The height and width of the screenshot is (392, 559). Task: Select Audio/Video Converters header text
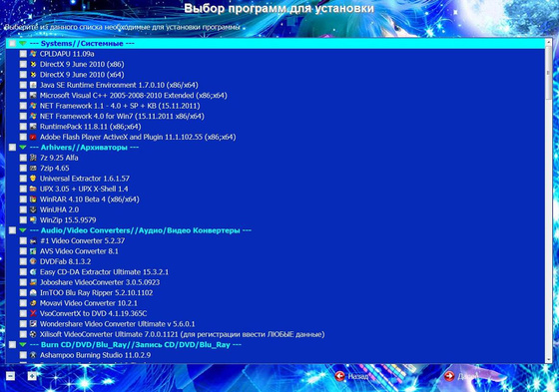(x=141, y=230)
